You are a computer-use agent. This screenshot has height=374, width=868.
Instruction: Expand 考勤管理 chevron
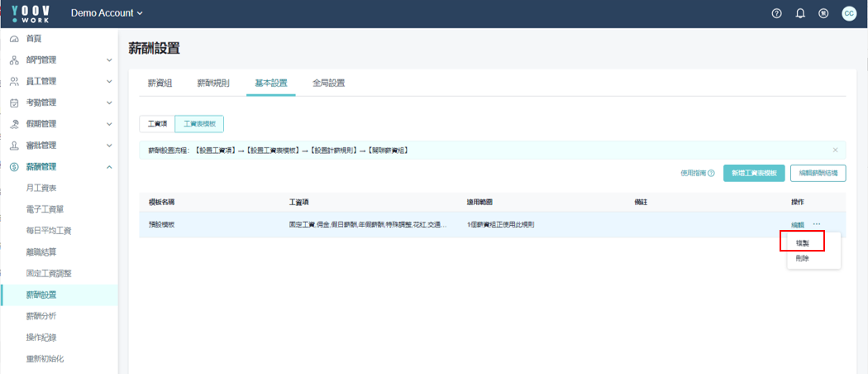pyautogui.click(x=109, y=103)
